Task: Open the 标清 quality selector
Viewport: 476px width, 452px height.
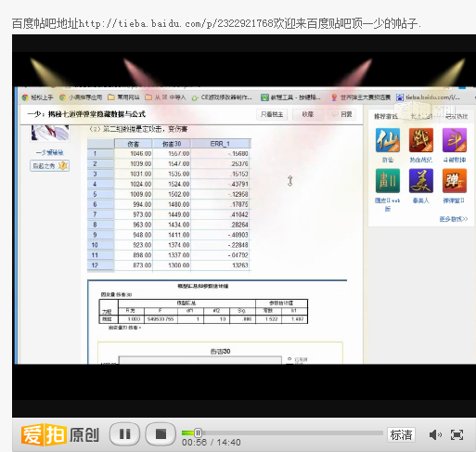Action: point(401,434)
